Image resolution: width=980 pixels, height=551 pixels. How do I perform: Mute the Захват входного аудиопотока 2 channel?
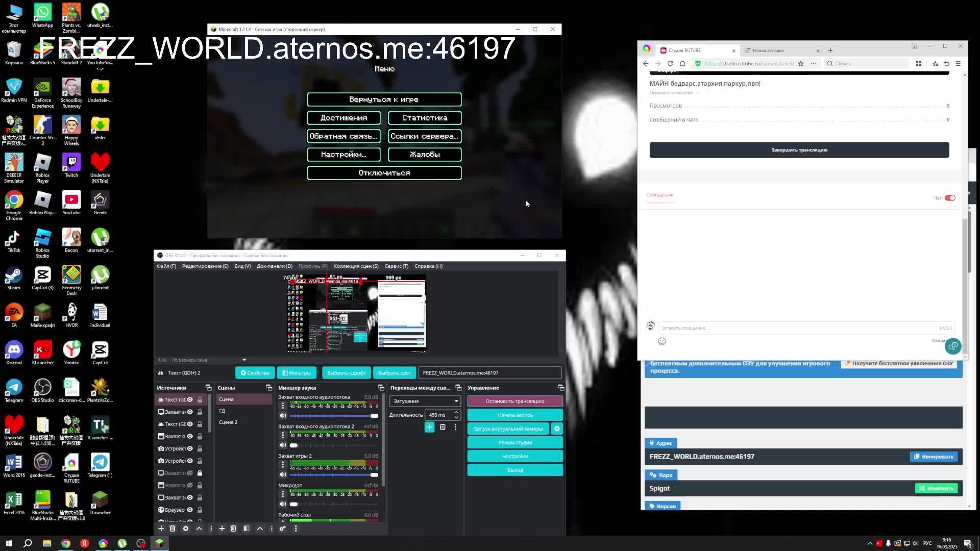[283, 445]
